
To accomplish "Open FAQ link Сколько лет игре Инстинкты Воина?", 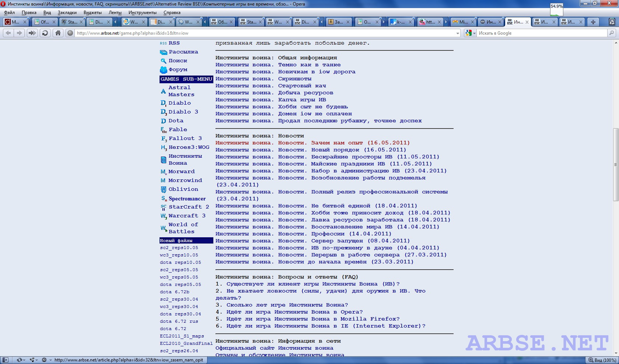I will click(287, 305).
